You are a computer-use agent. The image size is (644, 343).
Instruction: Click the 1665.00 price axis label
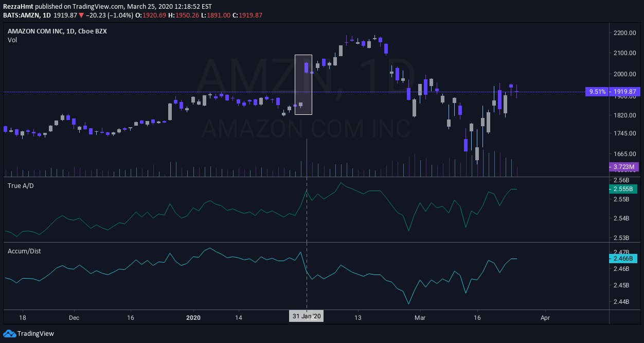[x=625, y=154]
